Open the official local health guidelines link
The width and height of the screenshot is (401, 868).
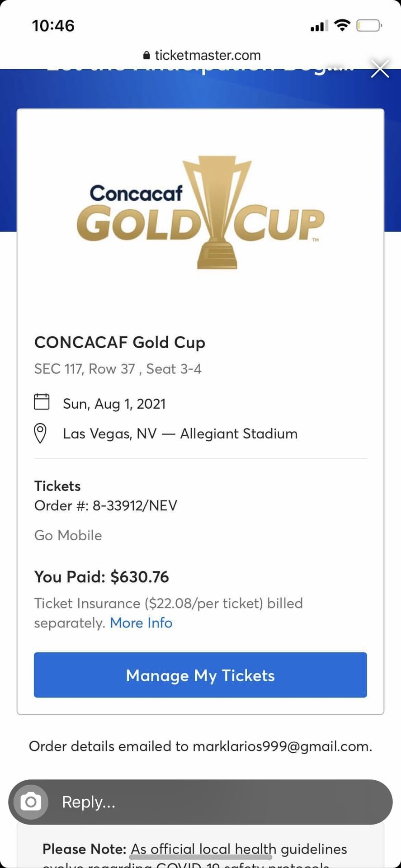(x=203, y=849)
